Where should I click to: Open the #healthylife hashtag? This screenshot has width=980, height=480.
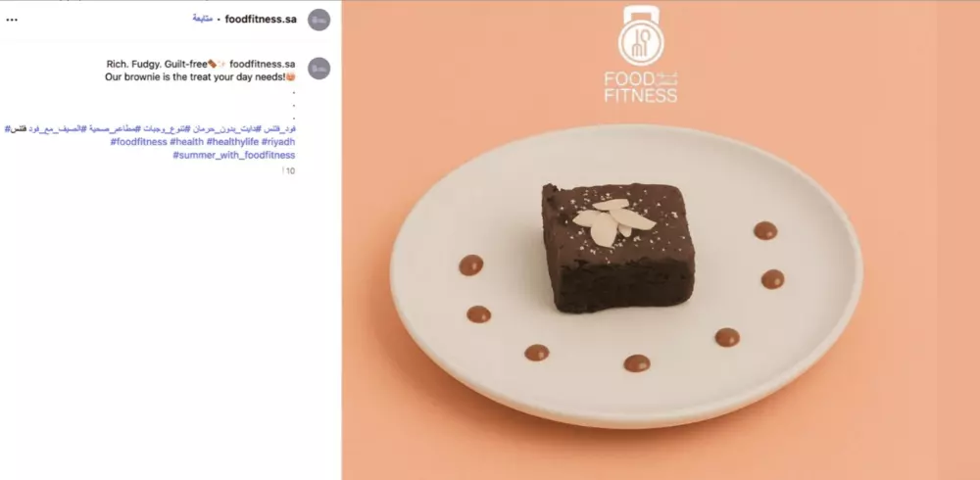[232, 142]
